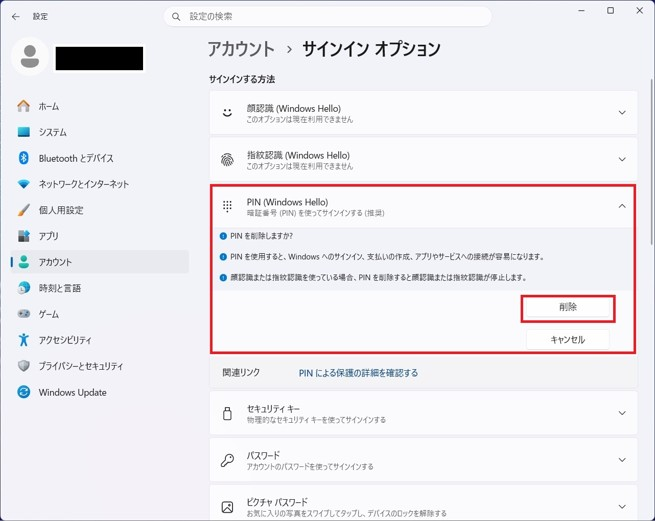
Task: Click the picture password image icon
Action: (227, 507)
